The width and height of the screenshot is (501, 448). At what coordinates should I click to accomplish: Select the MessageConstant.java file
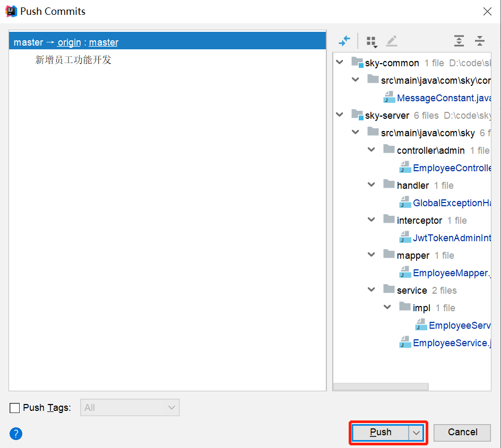pyautogui.click(x=443, y=98)
